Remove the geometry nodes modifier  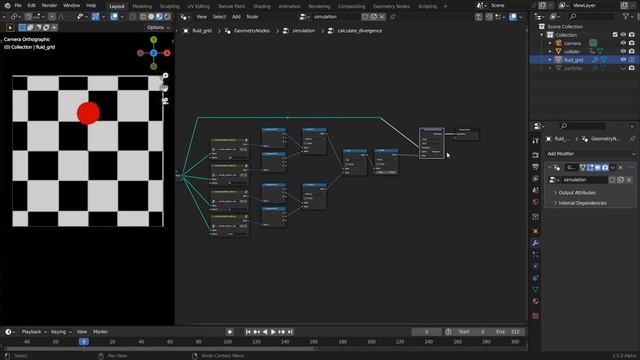pos(620,167)
